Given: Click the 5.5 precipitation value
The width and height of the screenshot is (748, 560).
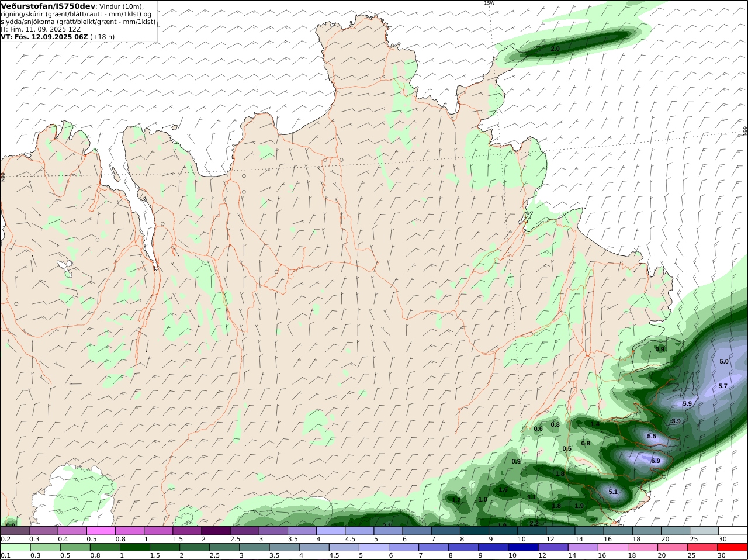Looking at the screenshot, I should tap(652, 436).
